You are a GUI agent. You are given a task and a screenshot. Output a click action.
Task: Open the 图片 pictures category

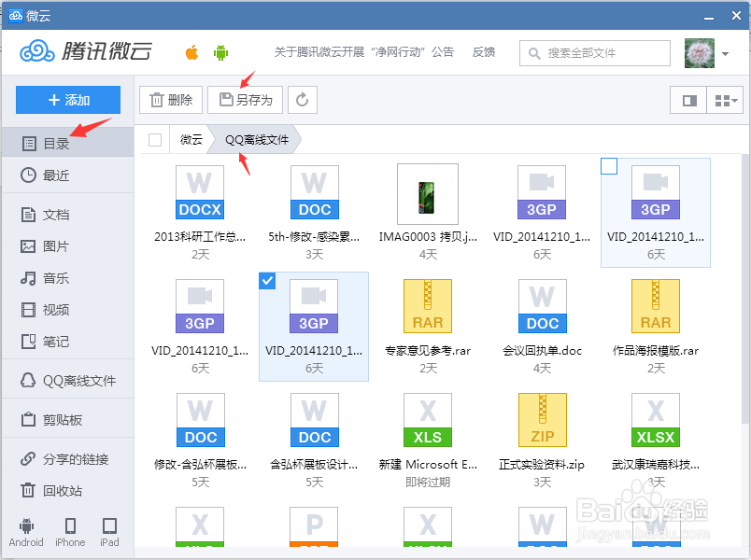tap(67, 246)
